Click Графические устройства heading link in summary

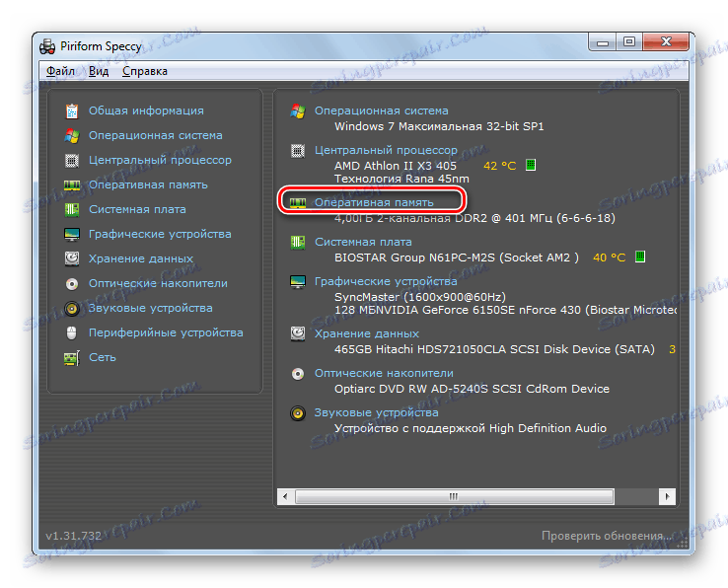(x=387, y=281)
